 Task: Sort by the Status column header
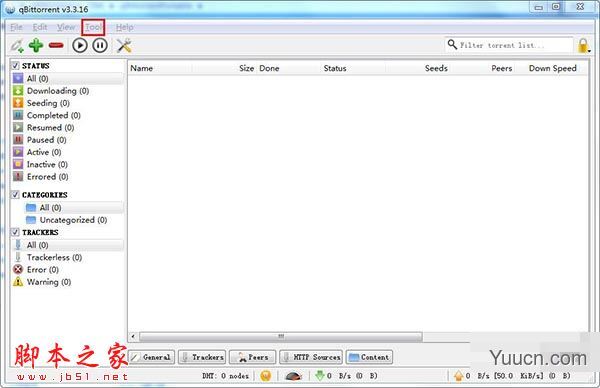click(x=335, y=68)
